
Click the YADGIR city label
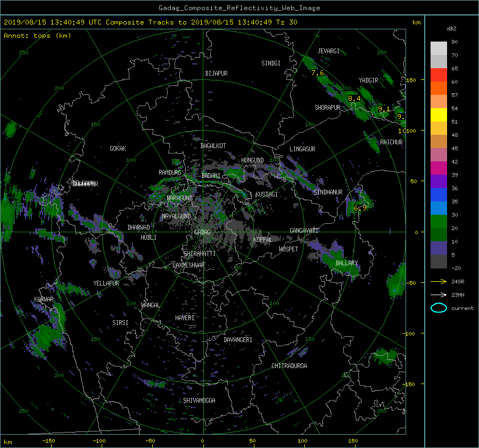tap(368, 80)
